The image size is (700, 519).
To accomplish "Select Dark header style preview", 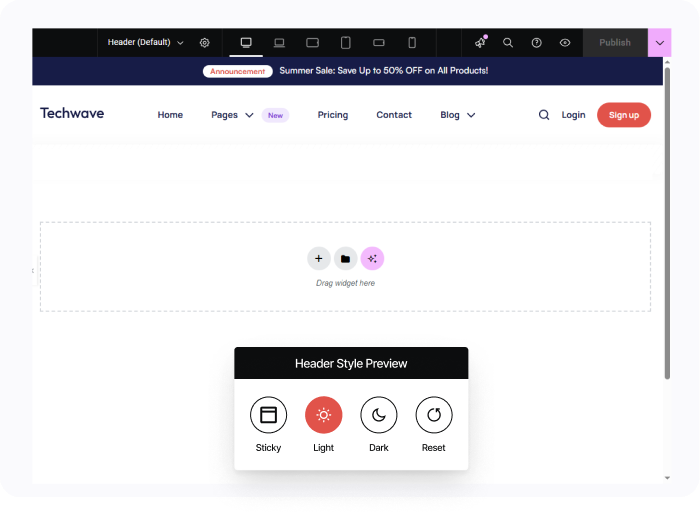I will pos(379,414).
